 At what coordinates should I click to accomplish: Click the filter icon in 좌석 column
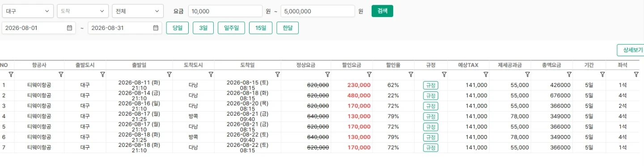[636, 75]
